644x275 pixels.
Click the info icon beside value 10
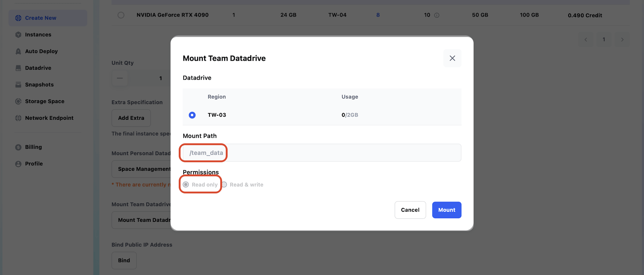(437, 15)
